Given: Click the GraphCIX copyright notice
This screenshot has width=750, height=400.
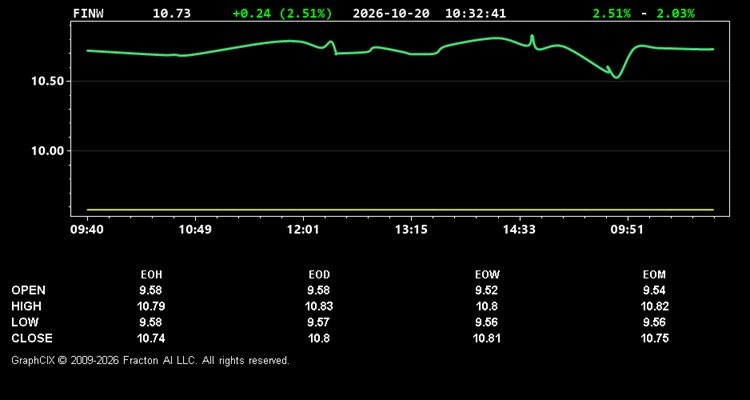Looking at the screenshot, I should point(150,360).
